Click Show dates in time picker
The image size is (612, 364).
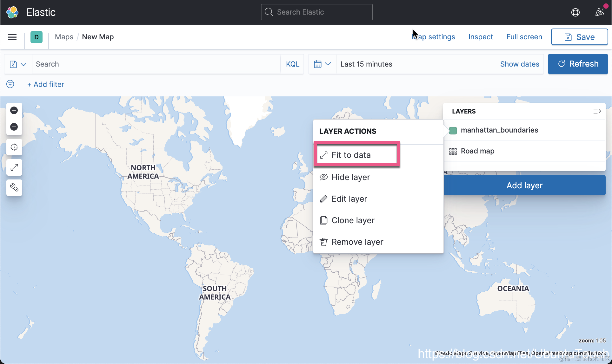point(519,64)
